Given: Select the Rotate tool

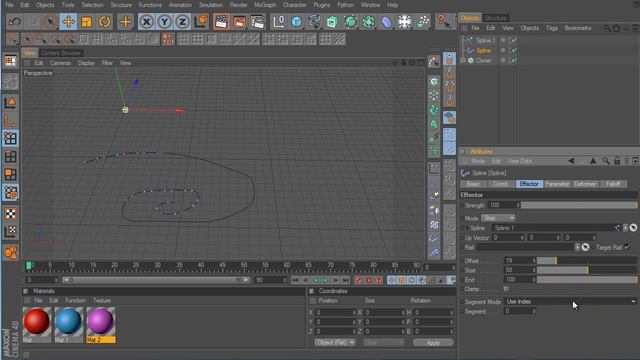Looking at the screenshot, I should coord(104,22).
